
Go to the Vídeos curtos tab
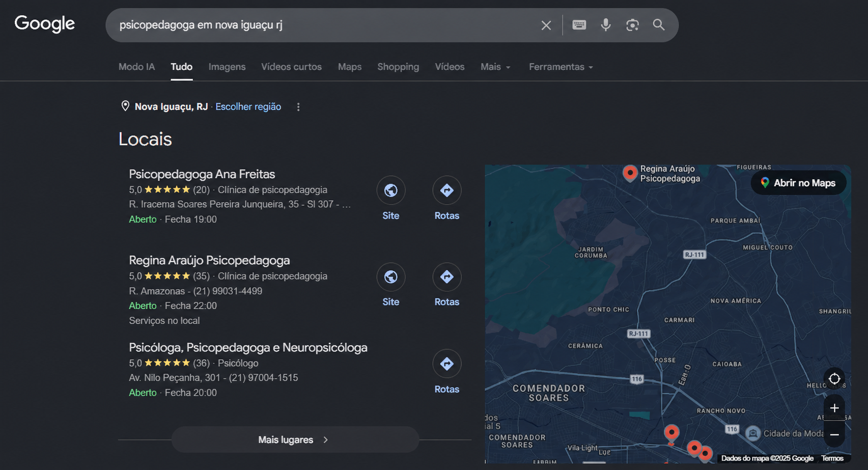292,67
